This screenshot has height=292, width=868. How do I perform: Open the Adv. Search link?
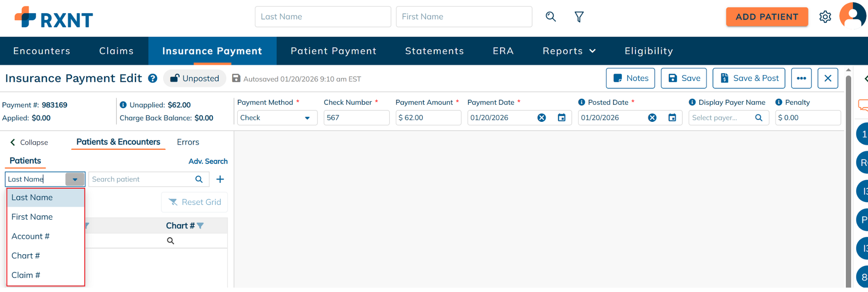(x=208, y=161)
